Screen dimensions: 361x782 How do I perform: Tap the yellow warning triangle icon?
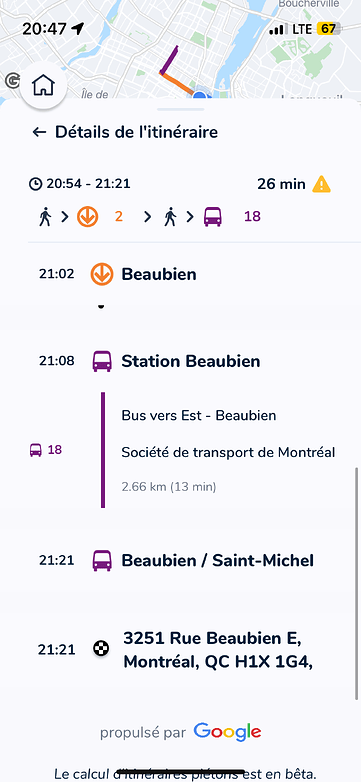(321, 184)
